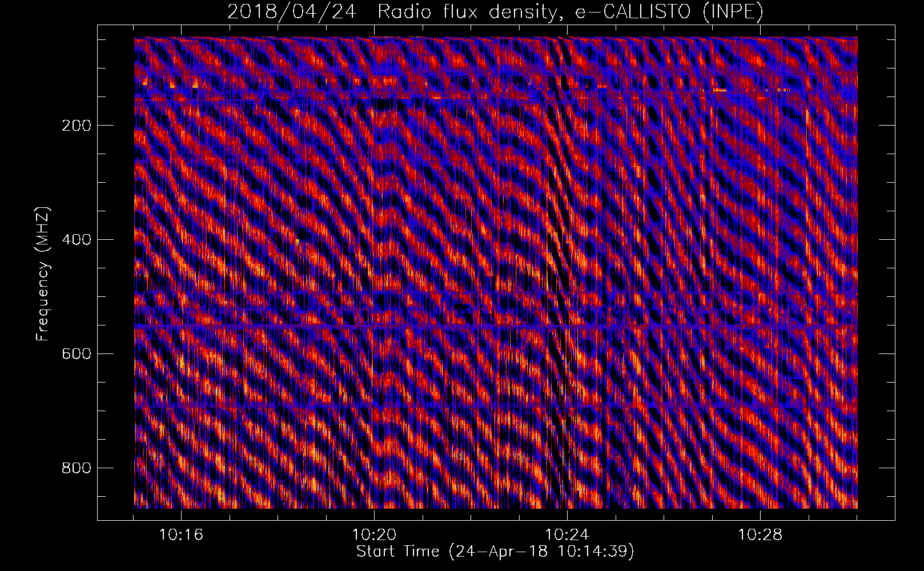Screen dimensions: 924x571
Task: Click the 10:20 time tick label
Action: [x=374, y=535]
